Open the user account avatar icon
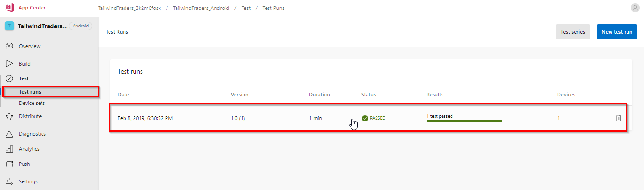 635,8
